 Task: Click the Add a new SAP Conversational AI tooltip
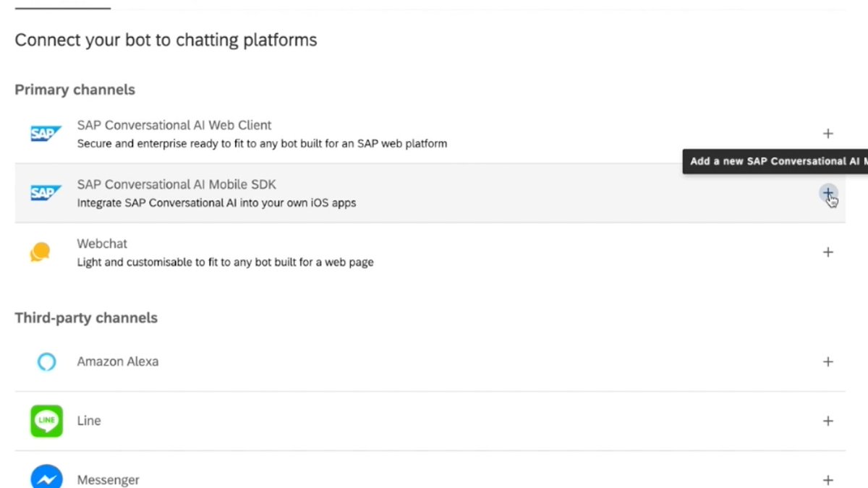[x=774, y=161]
